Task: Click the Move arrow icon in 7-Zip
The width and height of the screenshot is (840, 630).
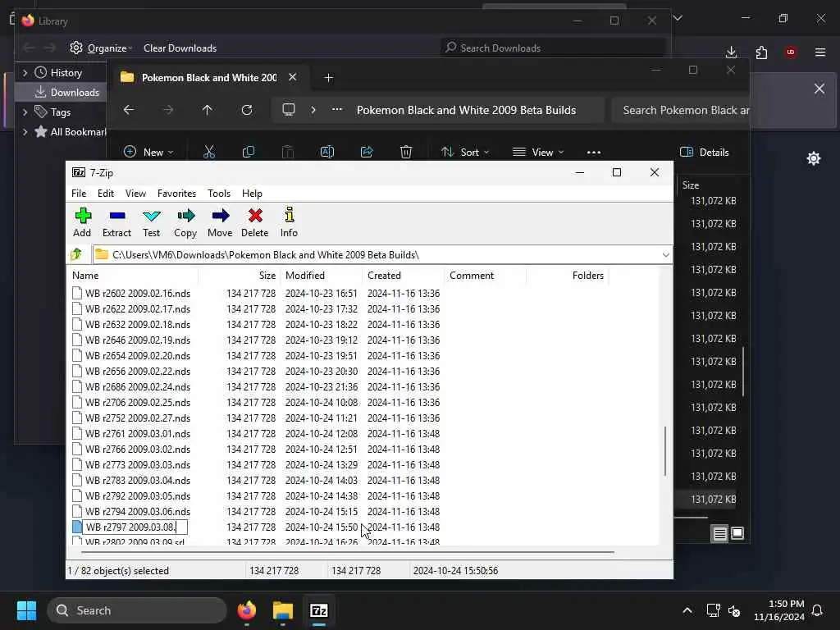Action: coord(220,221)
